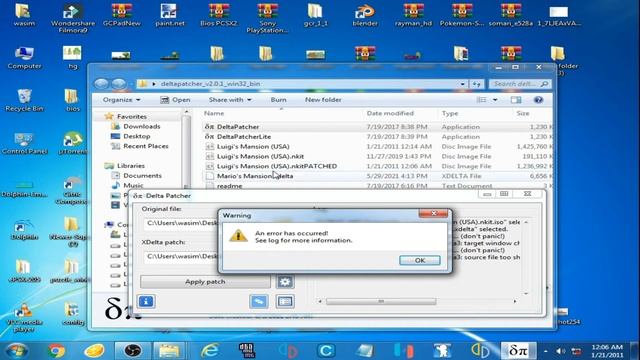Click the address bar path deltapatcher_v2.0.1_win32_bin
This screenshot has width=640, height=360.
(211, 84)
